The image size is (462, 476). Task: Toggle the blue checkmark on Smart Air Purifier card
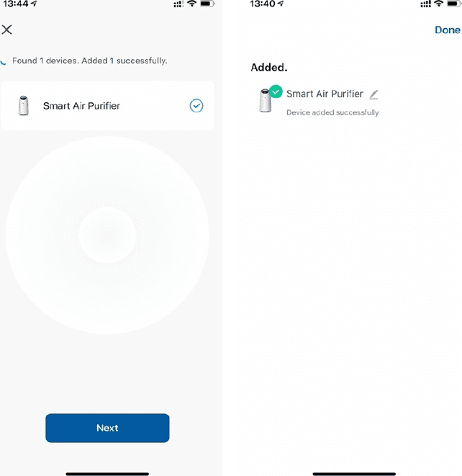pyautogui.click(x=196, y=106)
